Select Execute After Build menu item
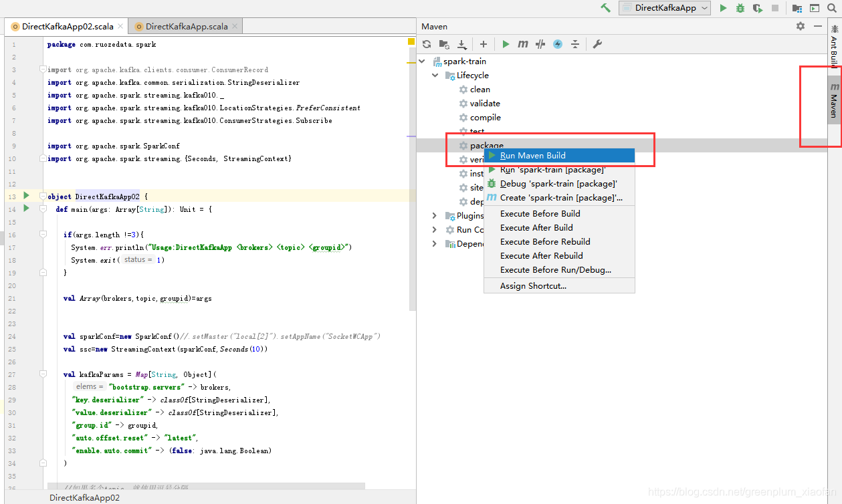The image size is (842, 504). 559,228
